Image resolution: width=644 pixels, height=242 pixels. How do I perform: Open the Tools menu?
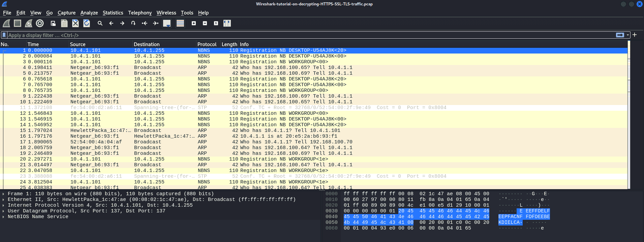point(187,13)
